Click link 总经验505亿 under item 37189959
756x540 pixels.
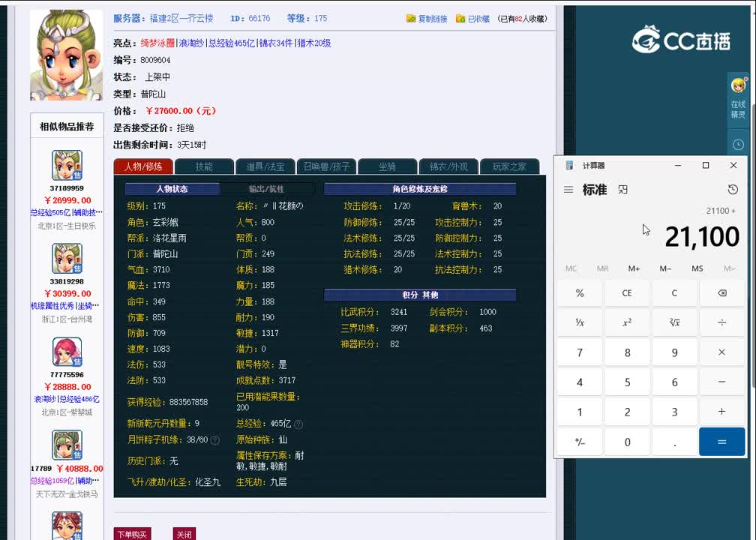click(50, 212)
